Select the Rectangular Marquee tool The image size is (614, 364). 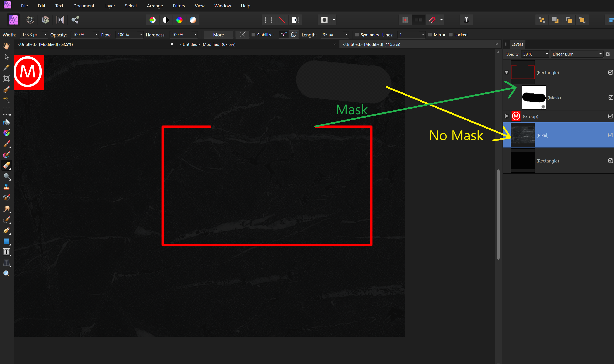(7, 111)
